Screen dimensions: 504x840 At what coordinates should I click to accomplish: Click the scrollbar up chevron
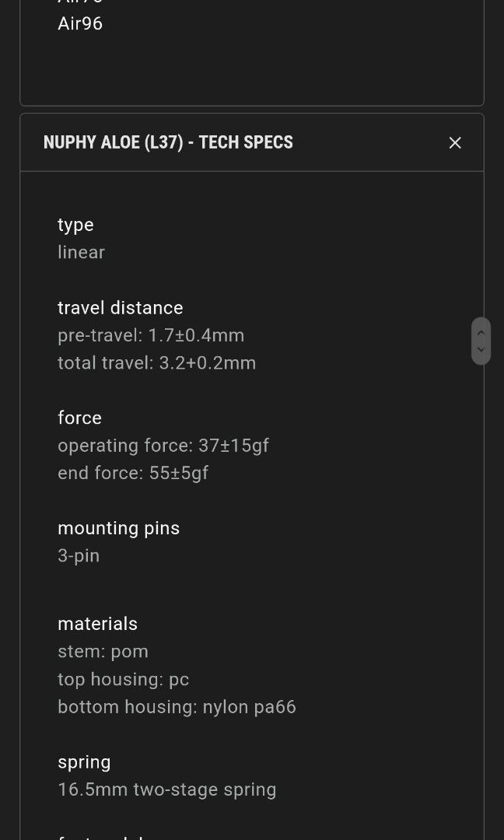[481, 333]
